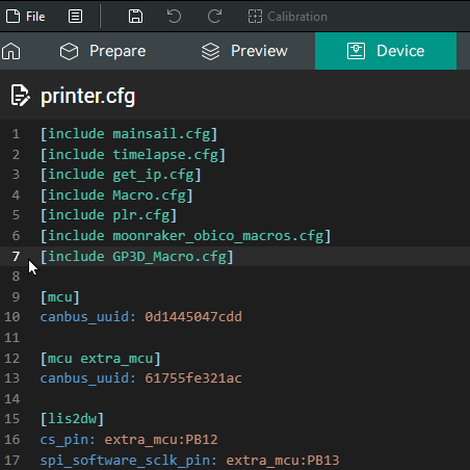Click the printer.cfg file title
This screenshot has height=470, width=470.
tap(88, 96)
